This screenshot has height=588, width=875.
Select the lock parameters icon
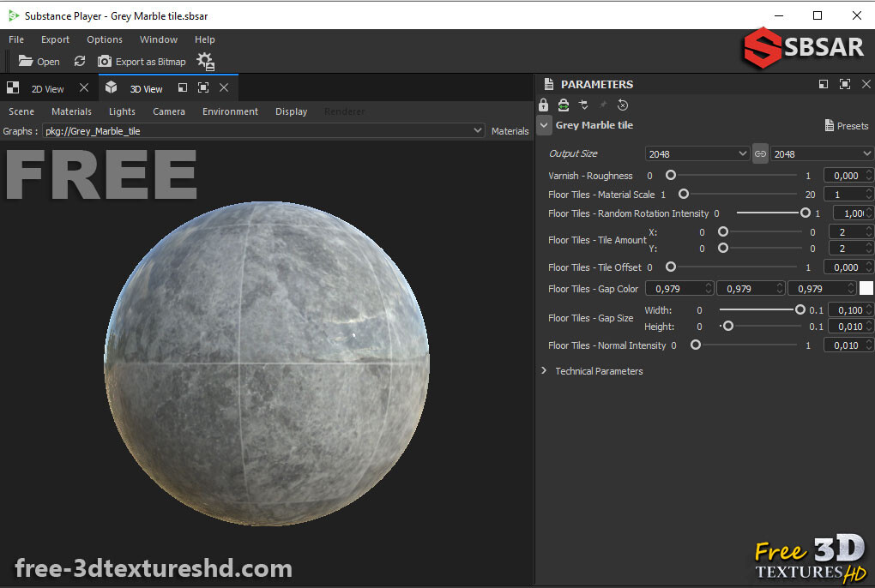coord(543,105)
